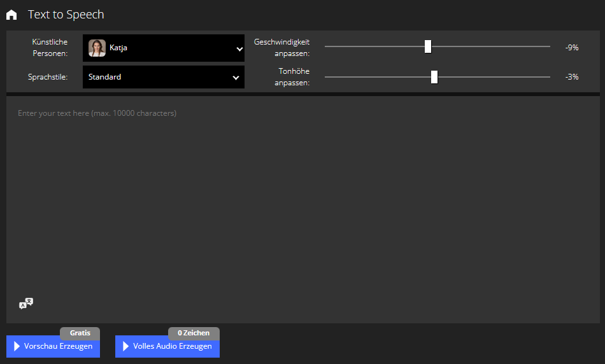Expand the Sprachstile Standard dropdown
The width and height of the screenshot is (605, 364).
click(163, 77)
